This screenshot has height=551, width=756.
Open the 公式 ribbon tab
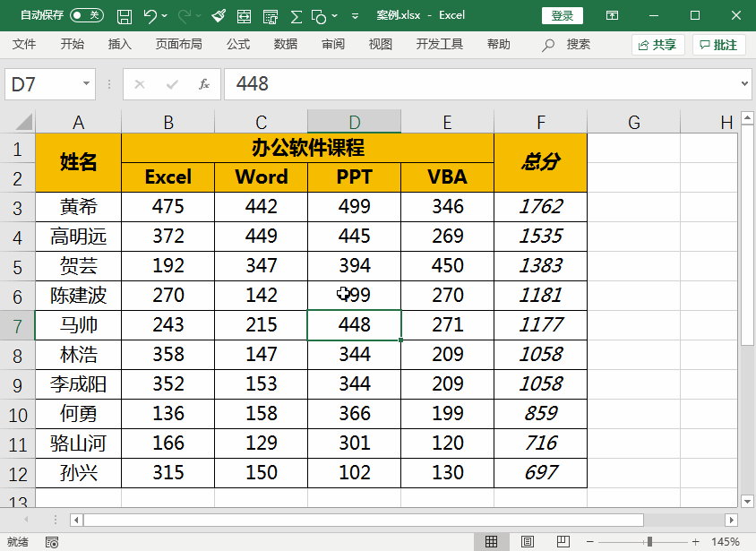click(x=238, y=45)
